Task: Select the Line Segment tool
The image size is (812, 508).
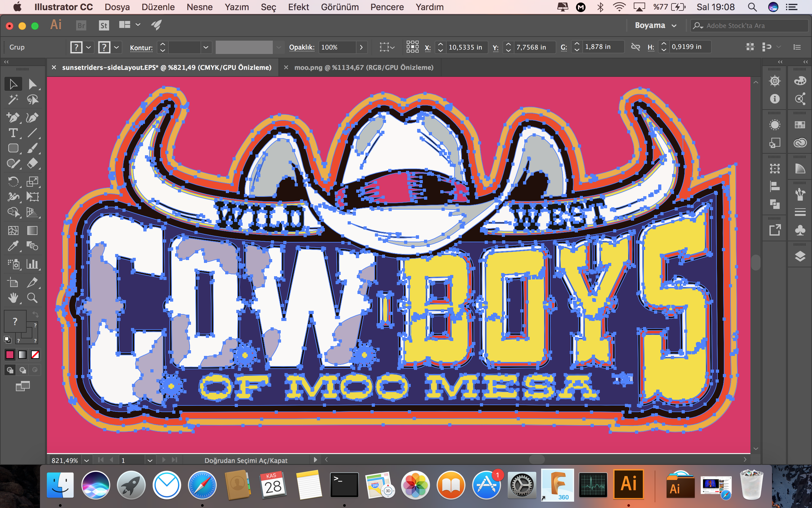Action: click(33, 133)
